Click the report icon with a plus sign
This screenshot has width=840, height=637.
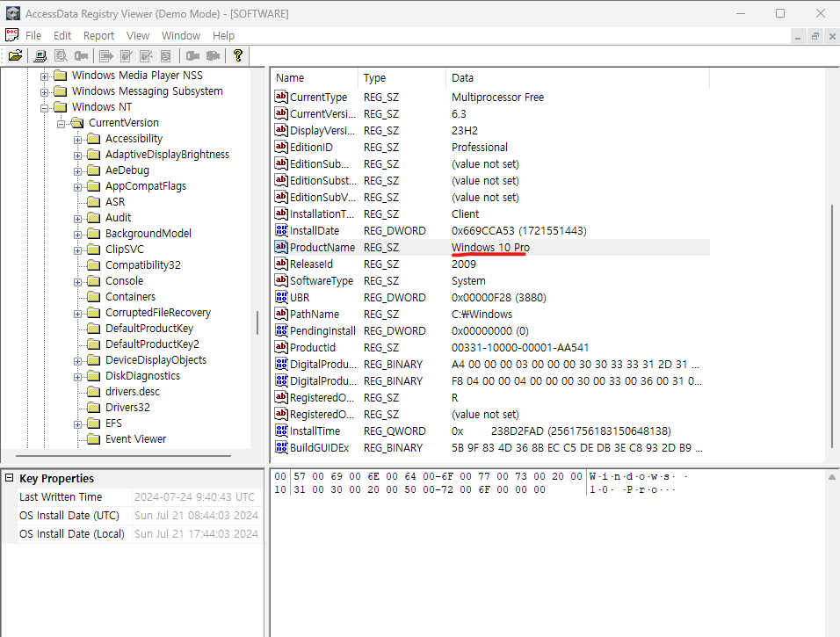[x=146, y=55]
